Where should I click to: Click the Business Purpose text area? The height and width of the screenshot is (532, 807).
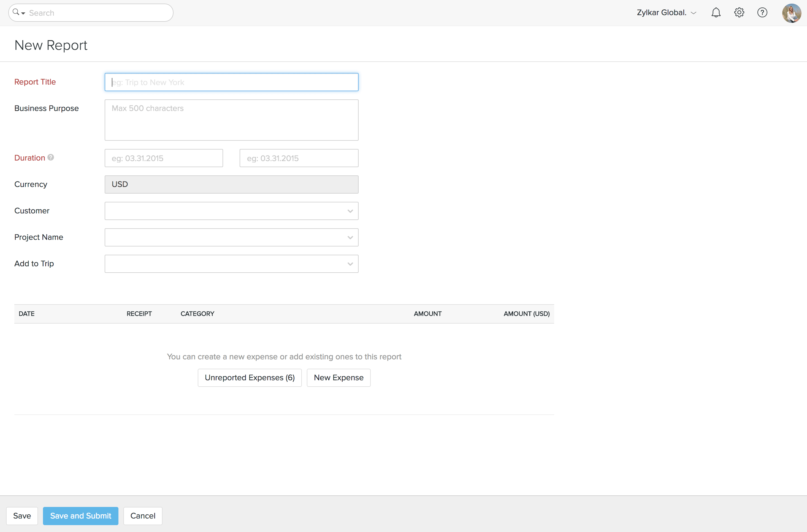click(x=231, y=120)
